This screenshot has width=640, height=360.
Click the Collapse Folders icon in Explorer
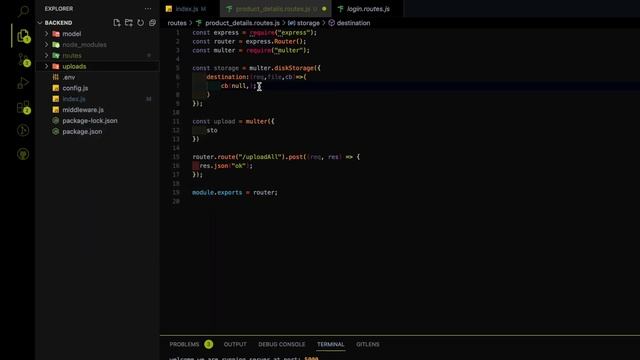point(152,23)
